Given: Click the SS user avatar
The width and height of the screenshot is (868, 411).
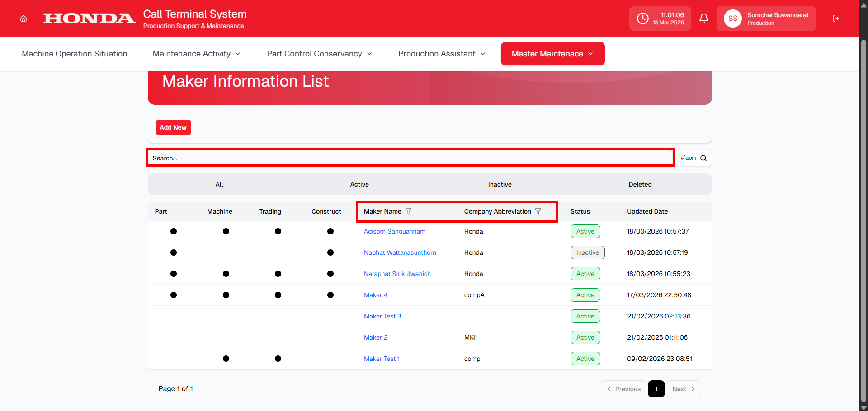Looking at the screenshot, I should (x=732, y=19).
